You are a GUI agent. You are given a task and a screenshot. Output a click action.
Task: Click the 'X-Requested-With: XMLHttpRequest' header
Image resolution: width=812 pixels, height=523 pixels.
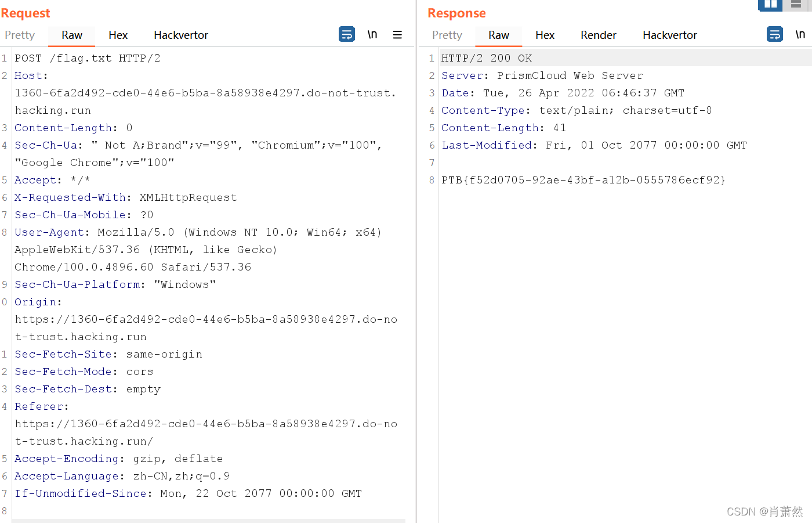[126, 197]
